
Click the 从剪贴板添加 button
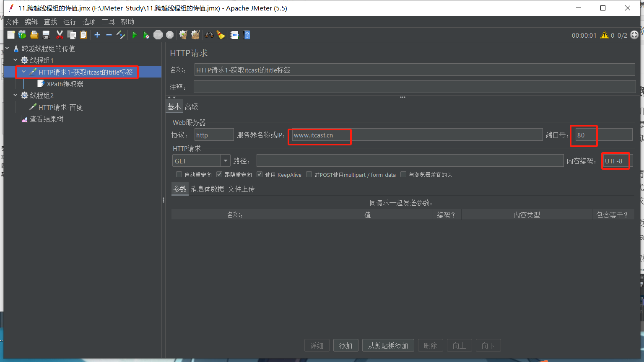coord(388,346)
